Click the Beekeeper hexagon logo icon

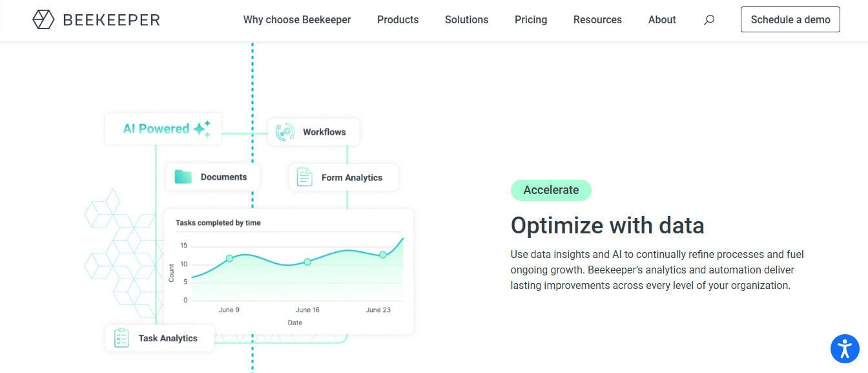click(x=43, y=19)
